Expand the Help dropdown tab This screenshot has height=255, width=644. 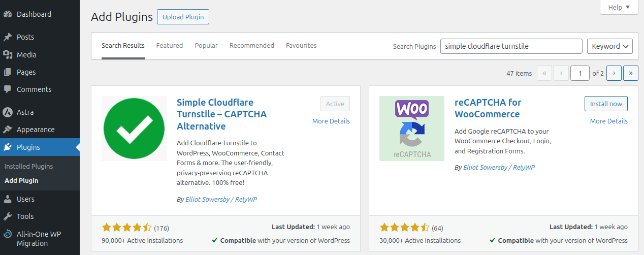[619, 7]
